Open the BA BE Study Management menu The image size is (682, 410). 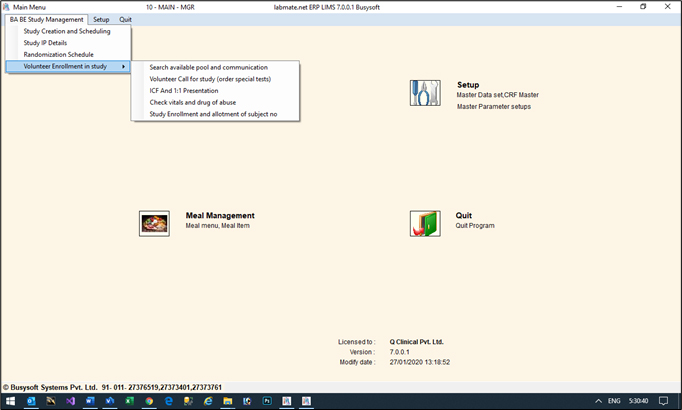[x=47, y=20]
